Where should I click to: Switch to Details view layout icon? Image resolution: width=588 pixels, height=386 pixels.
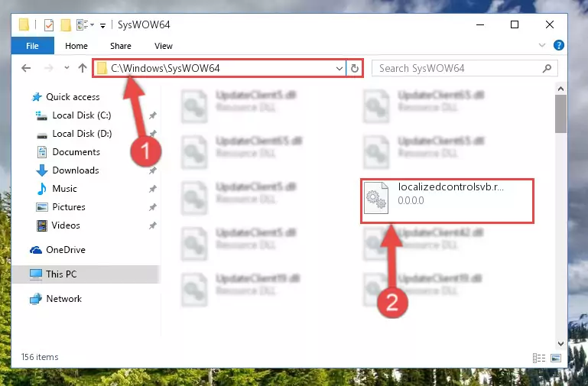click(x=539, y=358)
